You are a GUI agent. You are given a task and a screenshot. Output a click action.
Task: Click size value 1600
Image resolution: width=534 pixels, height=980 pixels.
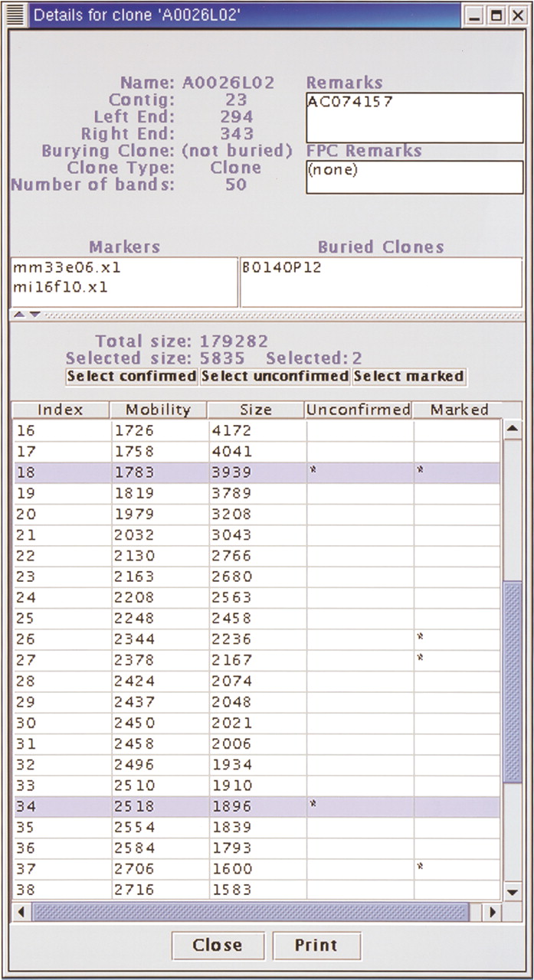(231, 869)
